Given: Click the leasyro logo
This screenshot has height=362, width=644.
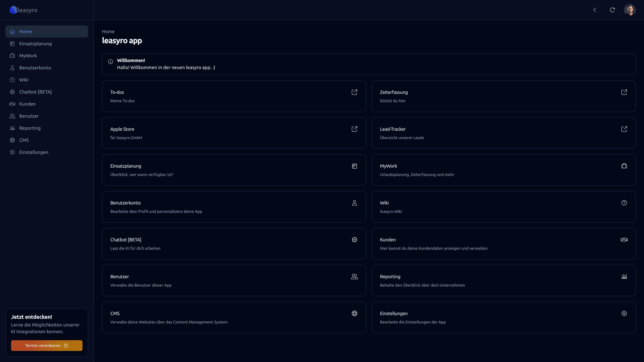Looking at the screenshot, I should point(23,10).
